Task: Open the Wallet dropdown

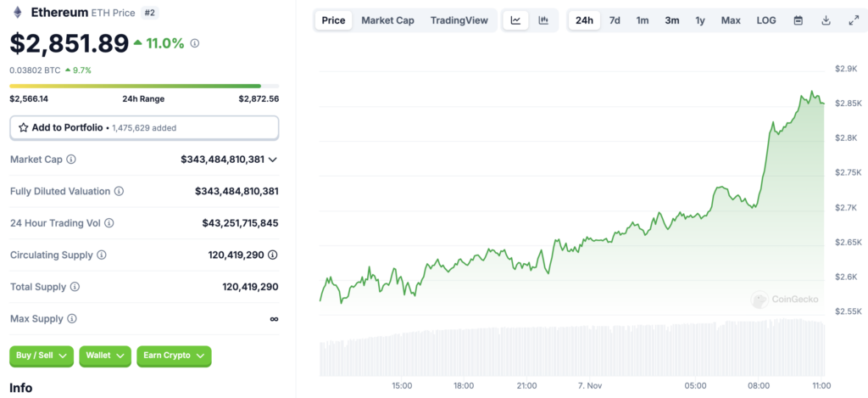Action: 105,356
